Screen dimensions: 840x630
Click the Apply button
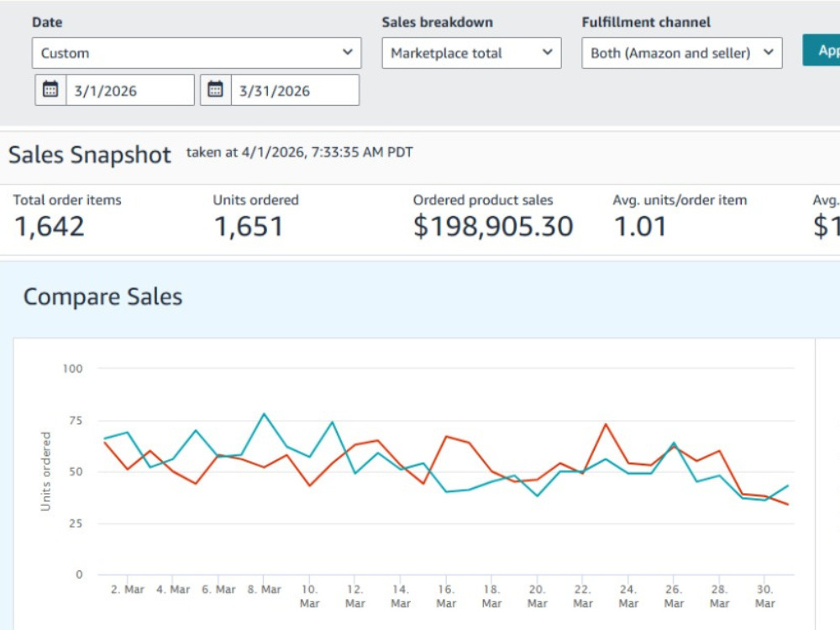tap(822, 50)
